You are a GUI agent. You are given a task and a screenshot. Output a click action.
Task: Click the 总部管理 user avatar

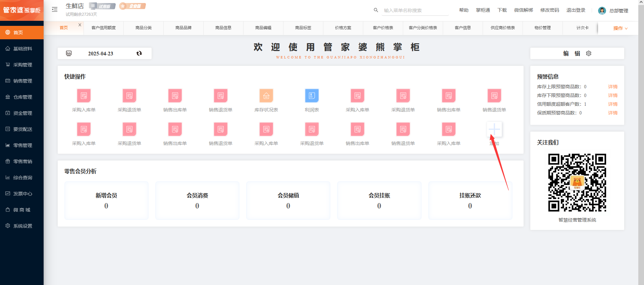(x=602, y=11)
